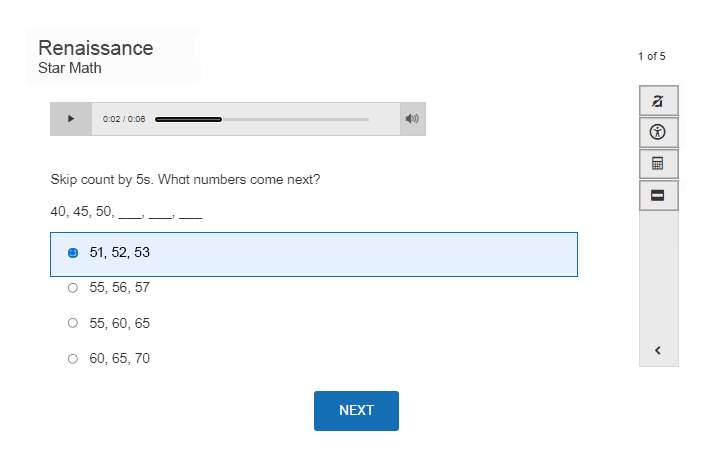
Task: Click the sequence 40, 45, 50 blanks line
Action: 126,212
